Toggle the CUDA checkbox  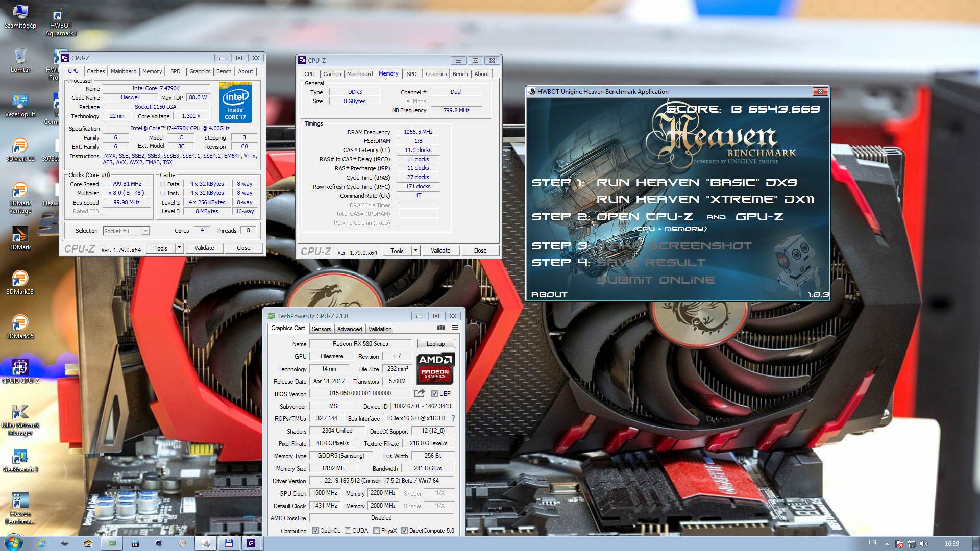click(x=348, y=531)
